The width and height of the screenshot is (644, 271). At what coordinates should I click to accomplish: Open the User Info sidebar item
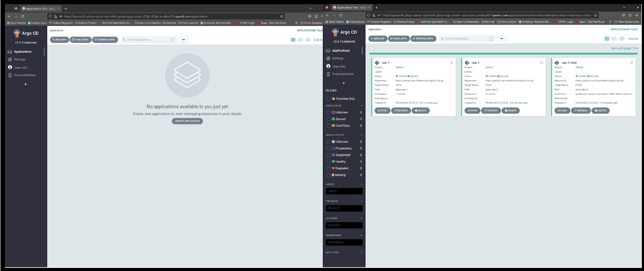tap(338, 66)
